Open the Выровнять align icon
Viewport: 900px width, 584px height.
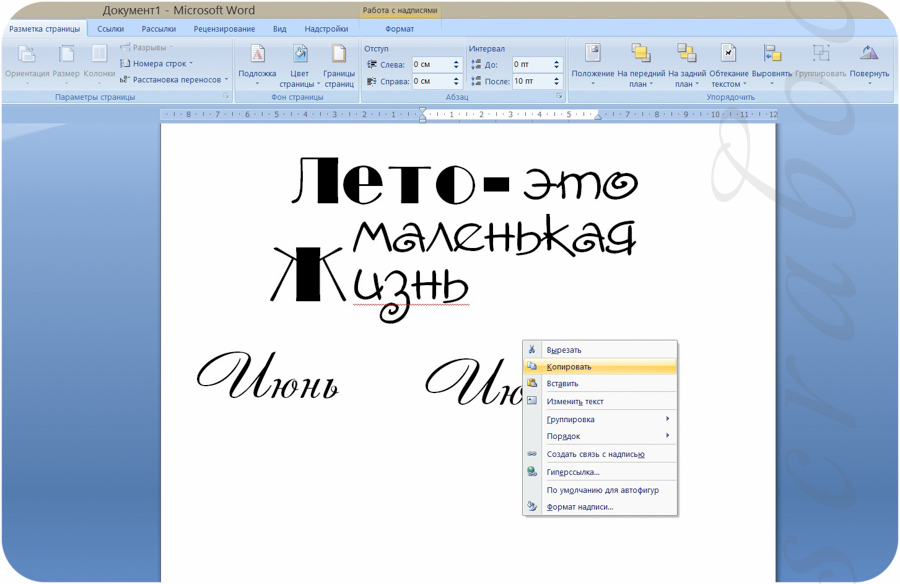pyautogui.click(x=772, y=53)
